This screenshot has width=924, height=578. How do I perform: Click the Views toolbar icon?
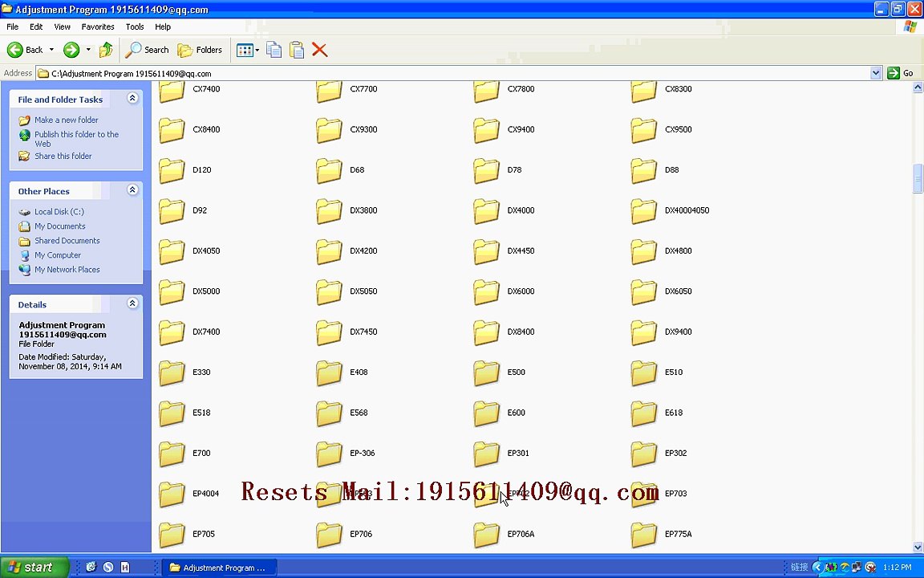click(245, 50)
